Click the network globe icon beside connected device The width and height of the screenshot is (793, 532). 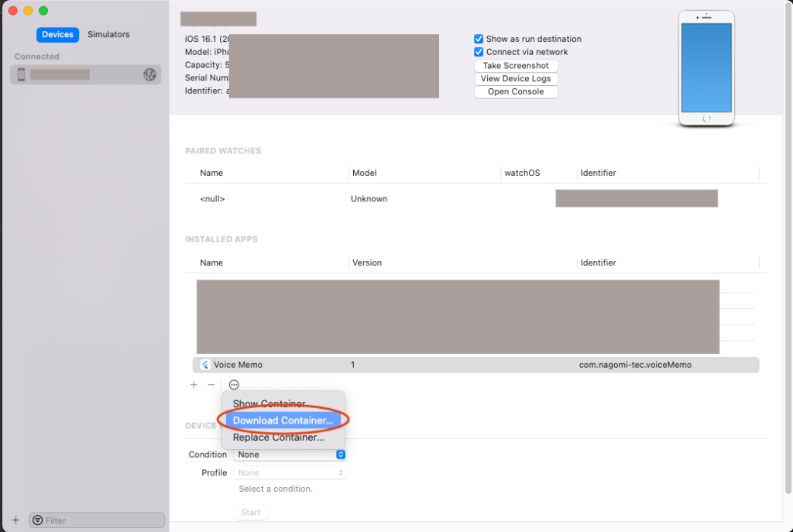click(x=150, y=74)
